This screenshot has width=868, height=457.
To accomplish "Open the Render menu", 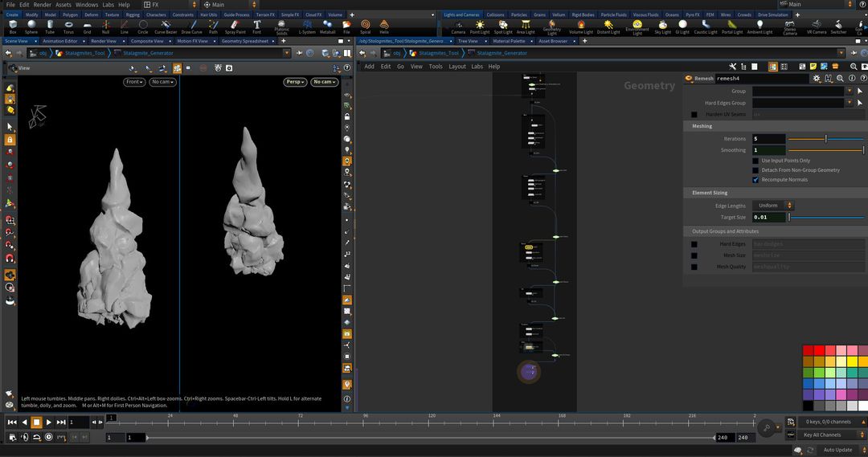I will [42, 5].
